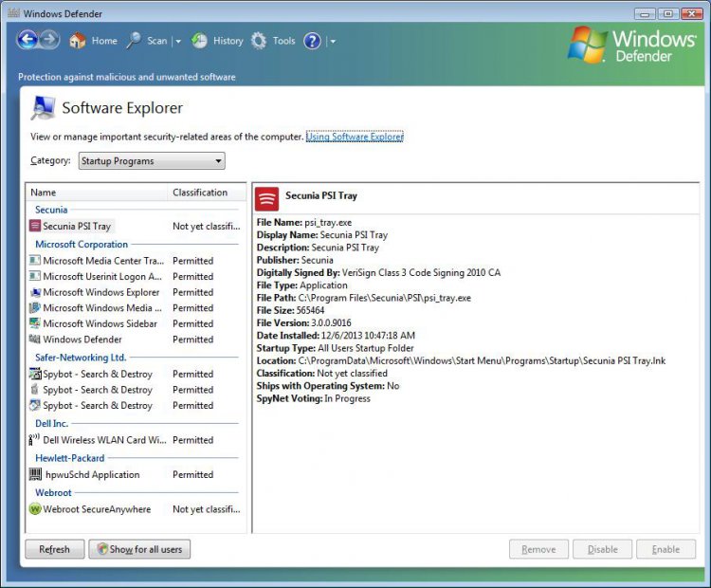Viewport: 711px width, 588px height.
Task: Click the Remove button
Action: (x=538, y=549)
